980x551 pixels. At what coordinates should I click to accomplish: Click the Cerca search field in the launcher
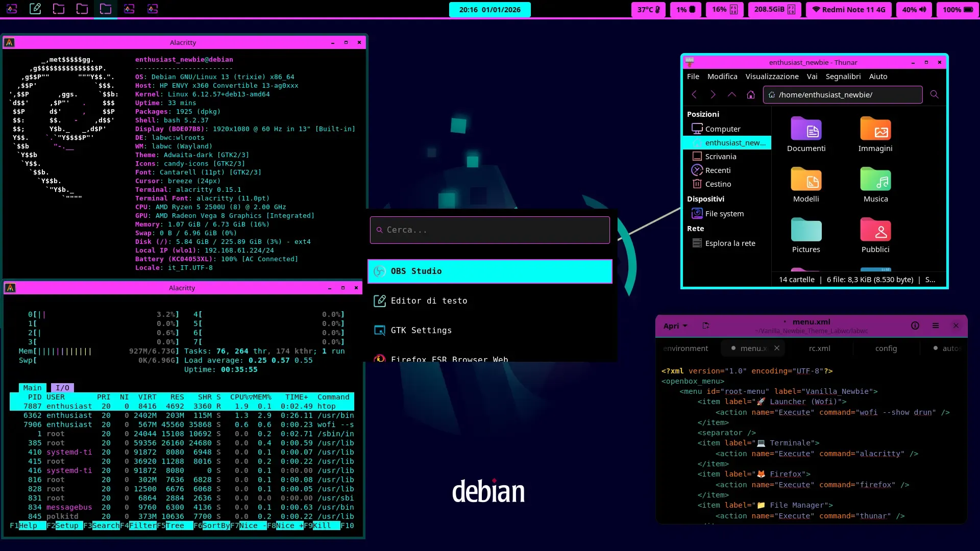[x=489, y=230]
